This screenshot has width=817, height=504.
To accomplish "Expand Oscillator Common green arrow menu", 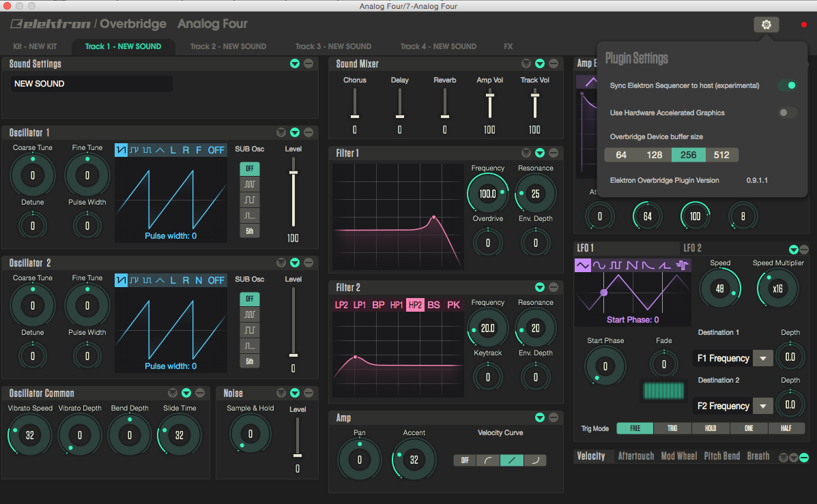I will [186, 393].
